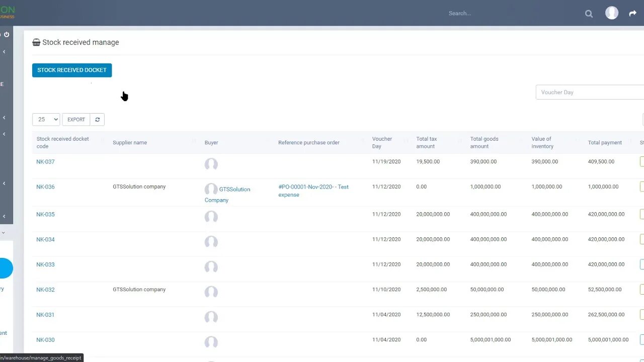
Task: Click buyer avatar in NK-030 row
Action: (x=211, y=343)
